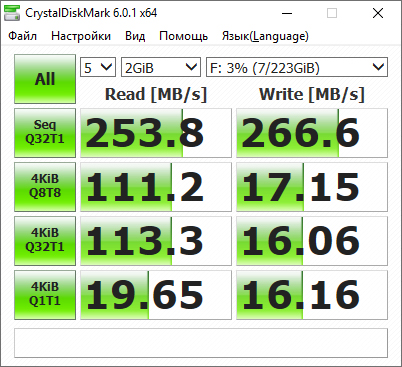The height and width of the screenshot is (367, 402).
Task: Run all benchmarks with the All button
Action: [x=45, y=79]
